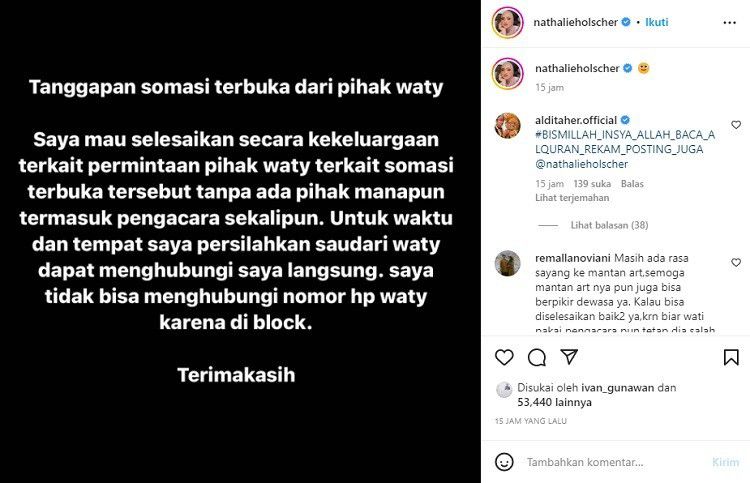Screen dimensions: 750x483
Task: Share post using paper plane icon
Action: pyautogui.click(x=569, y=357)
